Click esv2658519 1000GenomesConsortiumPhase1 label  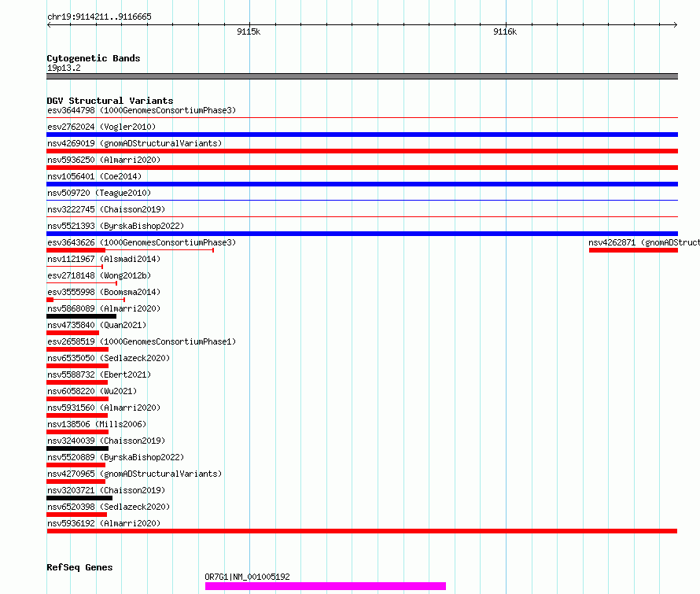tap(142, 341)
